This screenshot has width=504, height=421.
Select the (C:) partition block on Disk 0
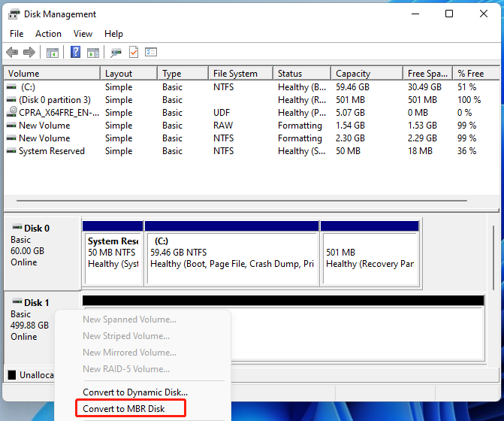(x=232, y=253)
